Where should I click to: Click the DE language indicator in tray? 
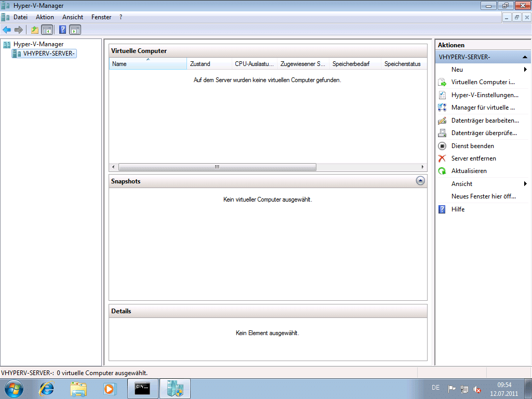(436, 388)
